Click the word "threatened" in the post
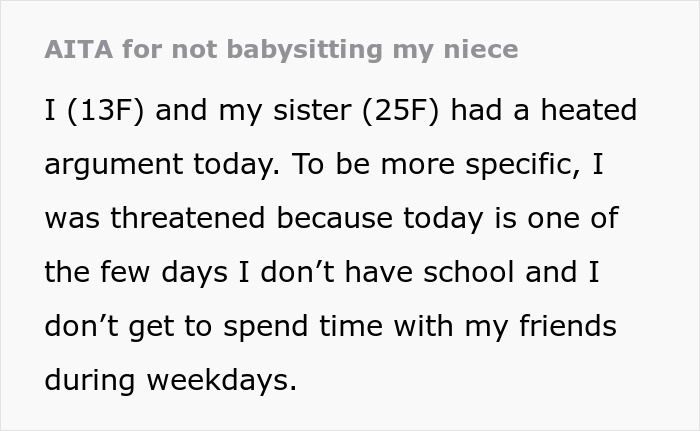The image size is (700, 431). tap(190, 218)
